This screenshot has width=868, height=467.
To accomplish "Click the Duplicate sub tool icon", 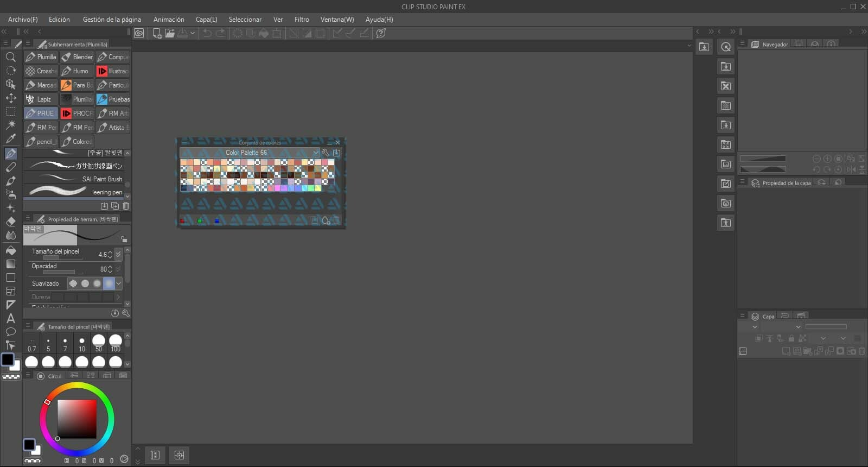I will tap(115, 206).
